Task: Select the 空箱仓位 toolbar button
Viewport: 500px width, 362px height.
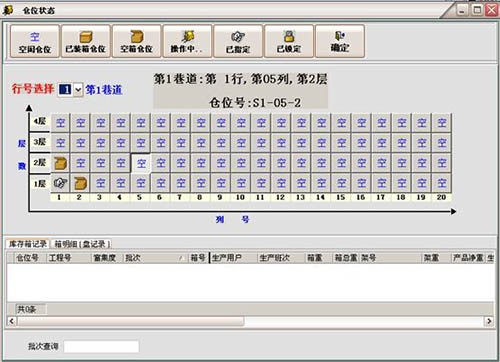Action: [x=137, y=42]
